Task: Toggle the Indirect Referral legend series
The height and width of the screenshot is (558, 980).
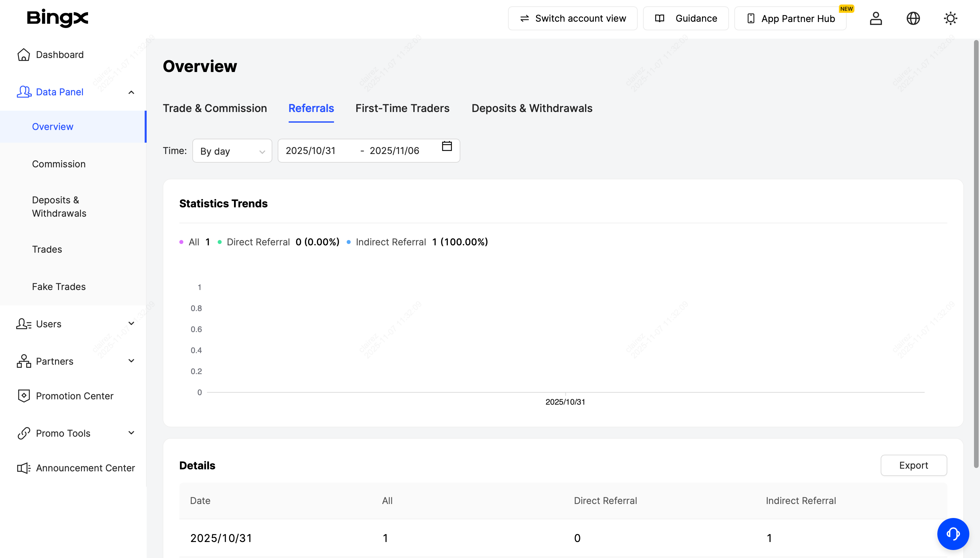Action: pos(390,242)
